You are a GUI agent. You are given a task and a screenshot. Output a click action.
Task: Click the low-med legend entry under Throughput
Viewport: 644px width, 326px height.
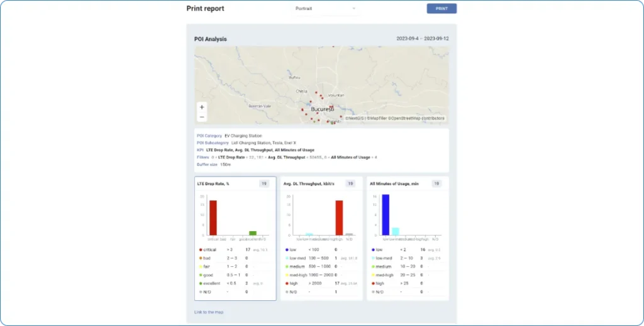click(x=295, y=258)
